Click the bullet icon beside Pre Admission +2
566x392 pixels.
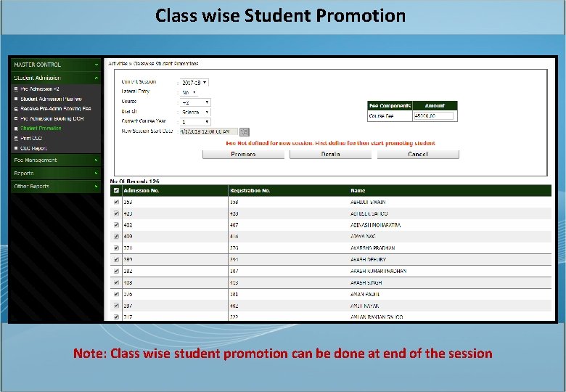(x=16, y=89)
